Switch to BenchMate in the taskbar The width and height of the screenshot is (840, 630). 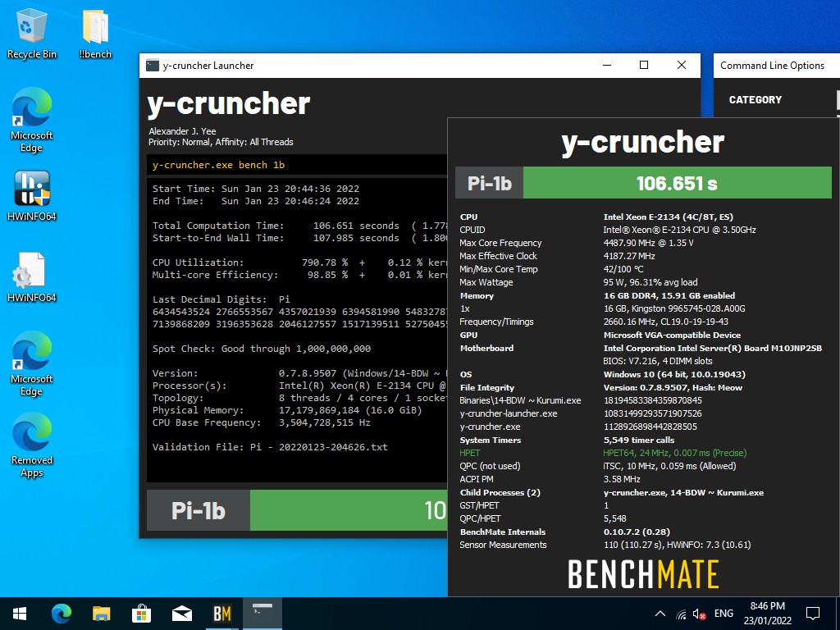222,614
